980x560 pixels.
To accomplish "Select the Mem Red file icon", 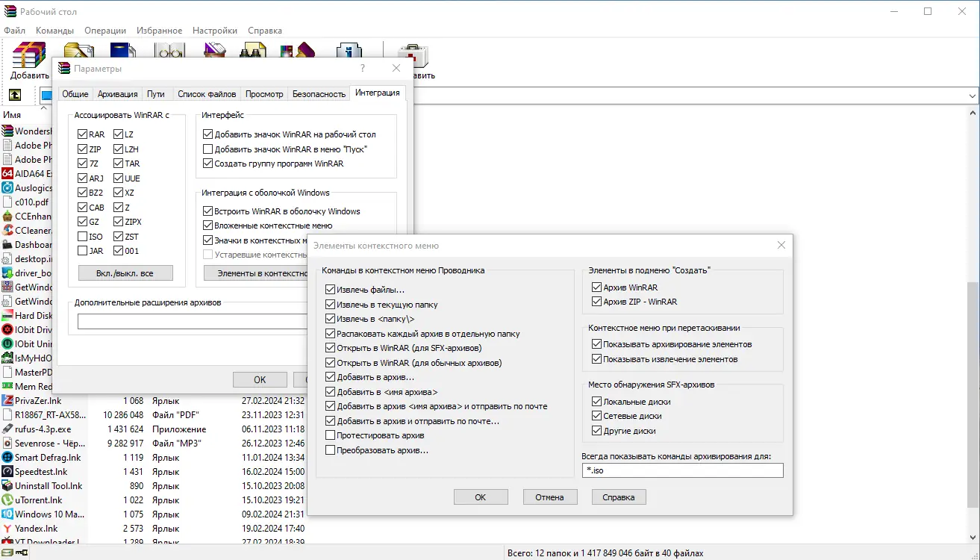I will tap(8, 386).
